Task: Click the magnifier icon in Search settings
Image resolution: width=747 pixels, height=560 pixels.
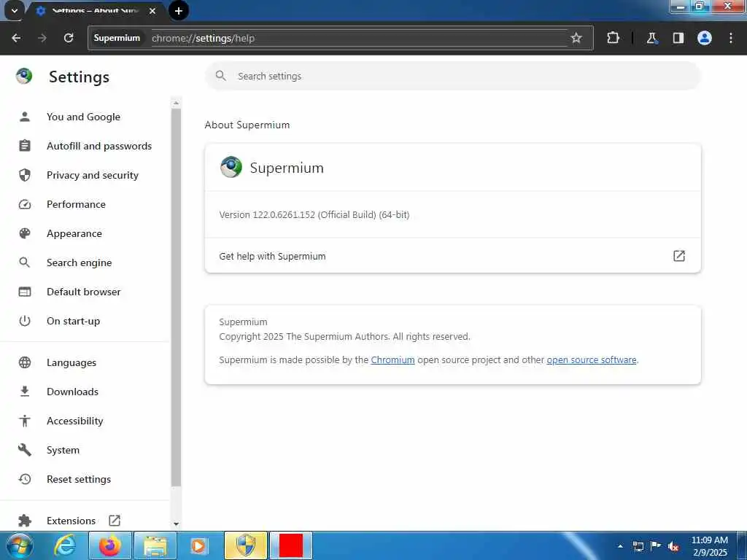Action: click(220, 76)
